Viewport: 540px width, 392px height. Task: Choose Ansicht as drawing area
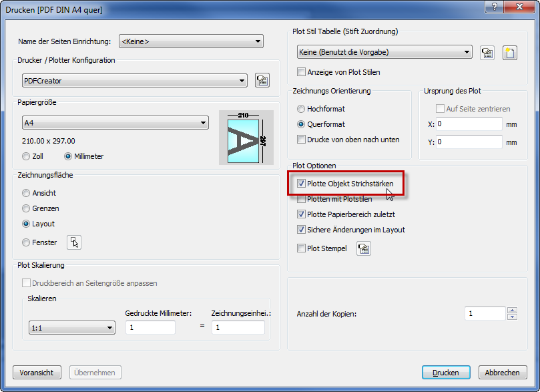[27, 193]
